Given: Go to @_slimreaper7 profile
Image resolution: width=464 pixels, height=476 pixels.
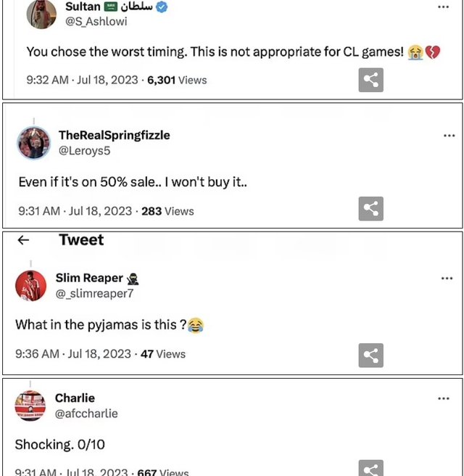Looking at the screenshot, I should point(94,294).
